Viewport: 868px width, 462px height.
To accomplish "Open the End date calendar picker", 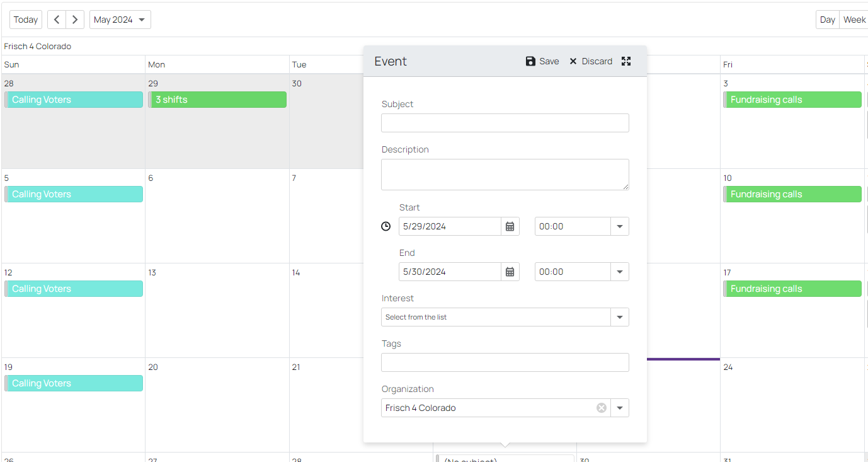I will [x=510, y=272].
